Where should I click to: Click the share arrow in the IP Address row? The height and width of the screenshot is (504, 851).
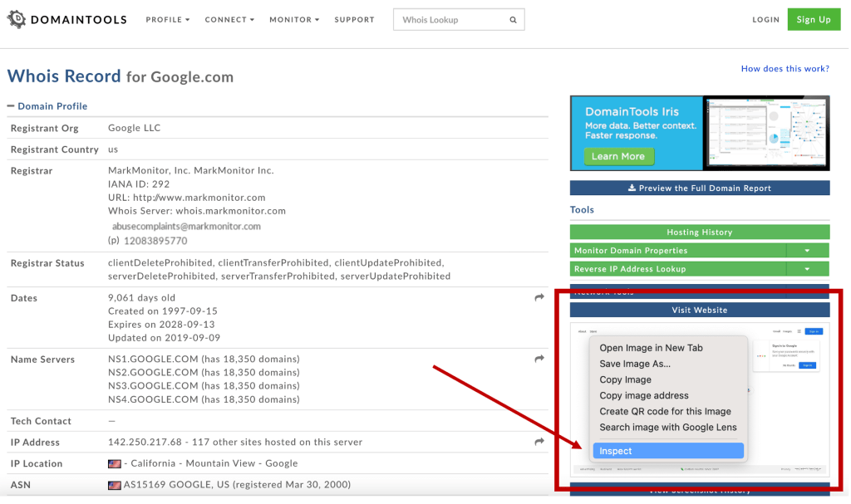[539, 442]
